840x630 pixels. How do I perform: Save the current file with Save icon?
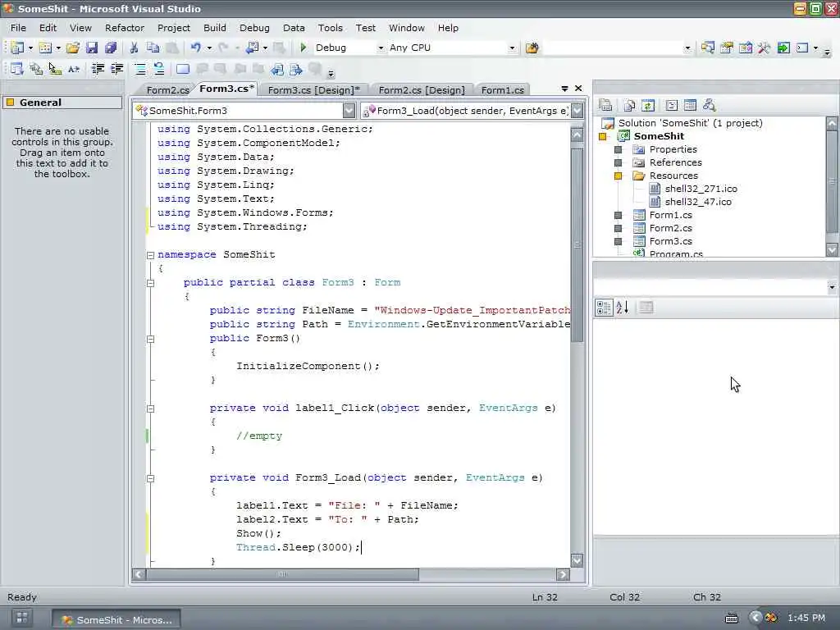point(92,48)
